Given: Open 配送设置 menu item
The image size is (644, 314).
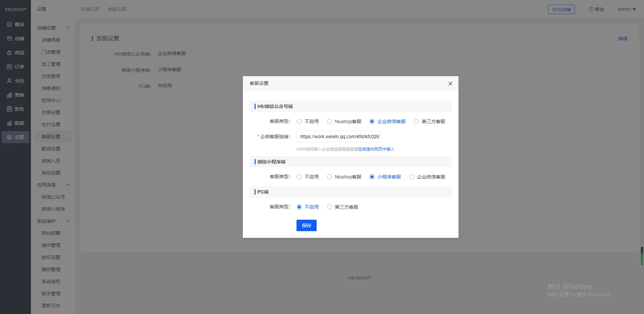Looking at the screenshot, I should 51,149.
